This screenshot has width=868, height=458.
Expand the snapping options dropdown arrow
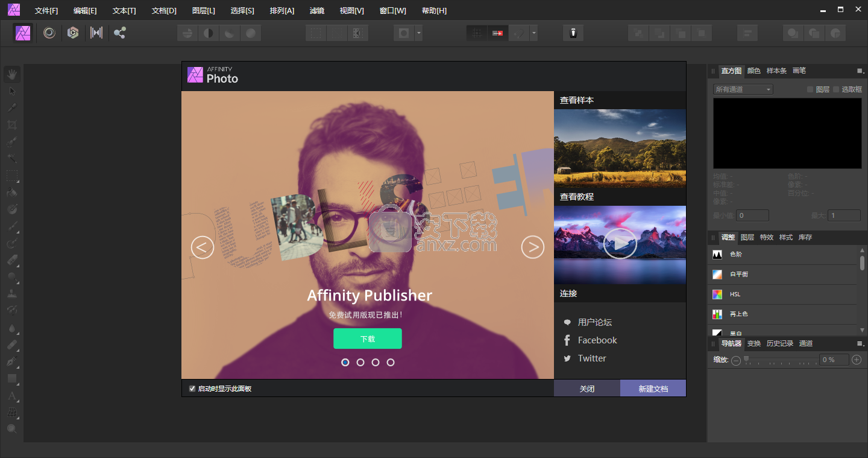pos(533,33)
